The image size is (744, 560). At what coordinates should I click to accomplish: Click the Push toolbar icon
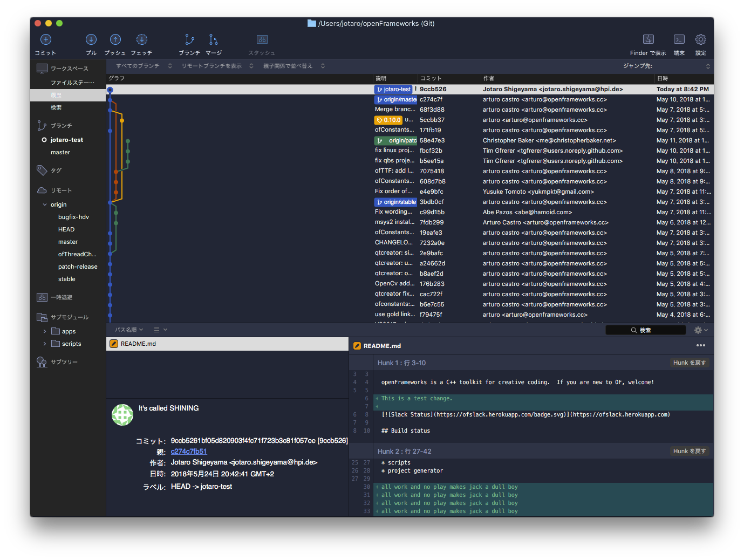115,40
